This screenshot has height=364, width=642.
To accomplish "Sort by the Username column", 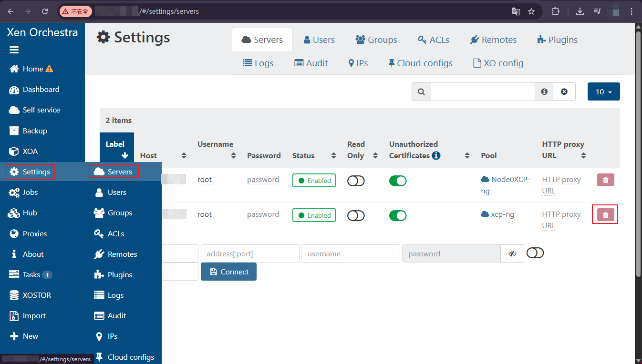I will (x=217, y=150).
